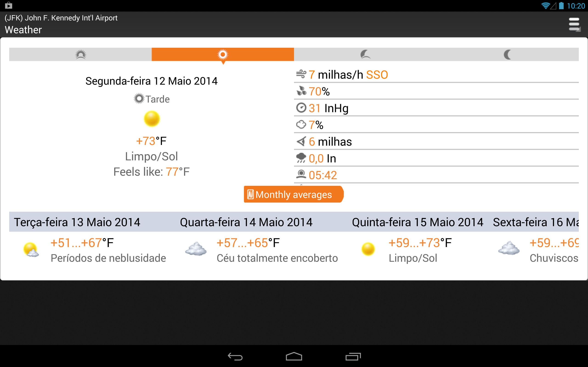
Task: Tap the precipitation rain cloud icon
Action: [301, 158]
